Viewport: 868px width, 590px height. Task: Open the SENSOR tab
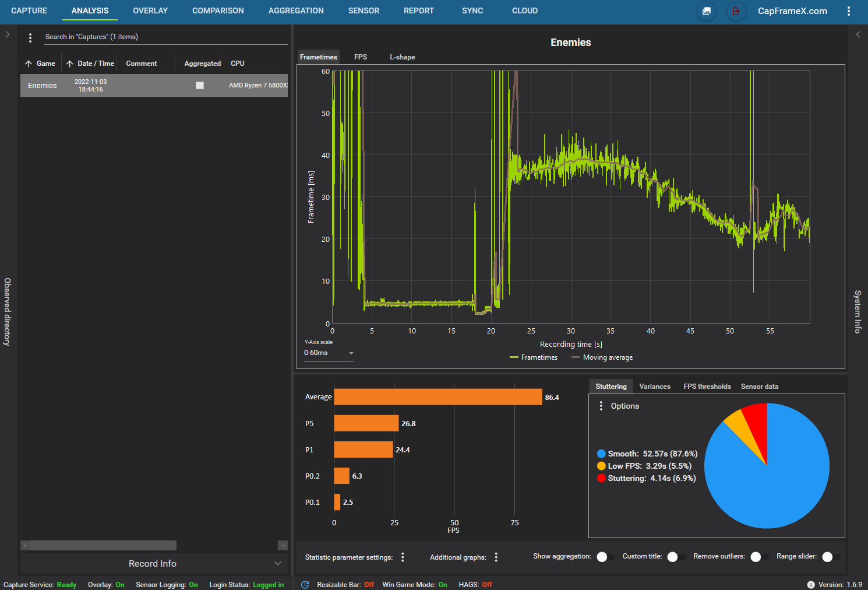[x=364, y=11]
